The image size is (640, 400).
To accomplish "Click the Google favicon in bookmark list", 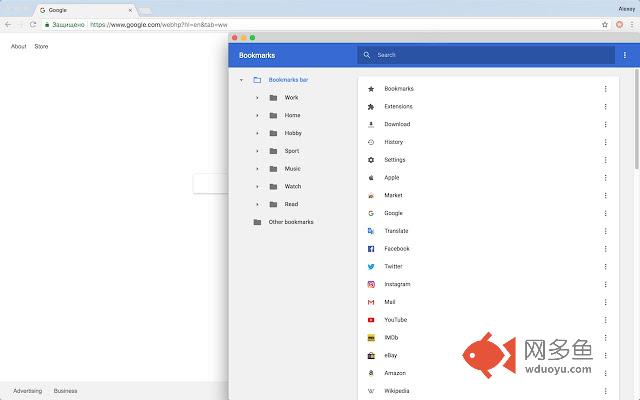I will tap(371, 213).
